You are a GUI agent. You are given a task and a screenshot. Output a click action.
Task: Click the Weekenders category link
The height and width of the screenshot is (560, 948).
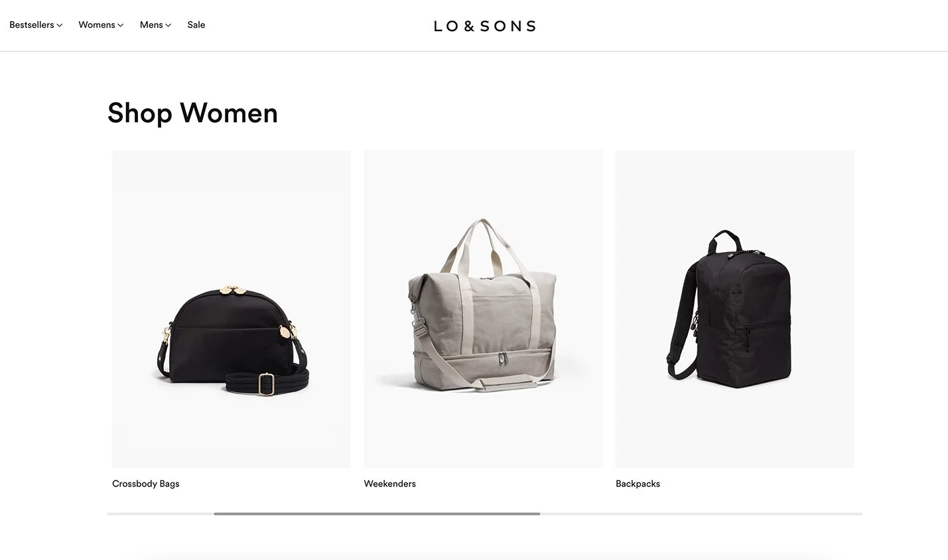coord(390,484)
